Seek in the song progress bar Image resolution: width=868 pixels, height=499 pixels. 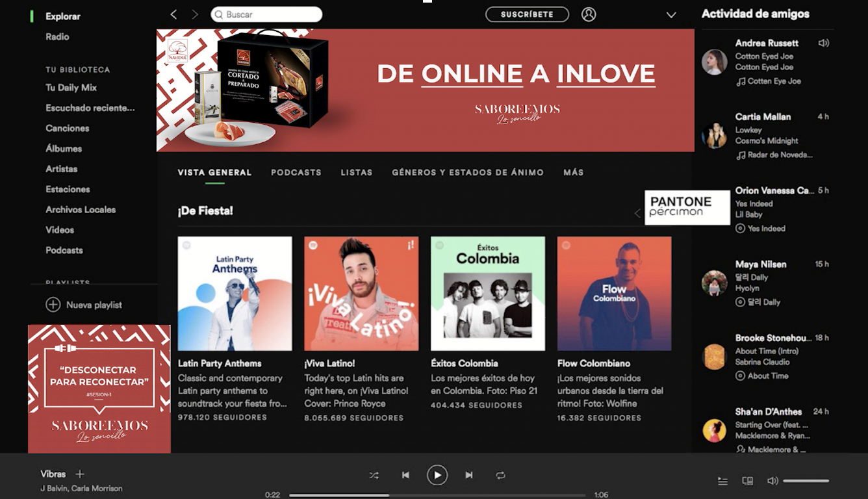pyautogui.click(x=437, y=495)
